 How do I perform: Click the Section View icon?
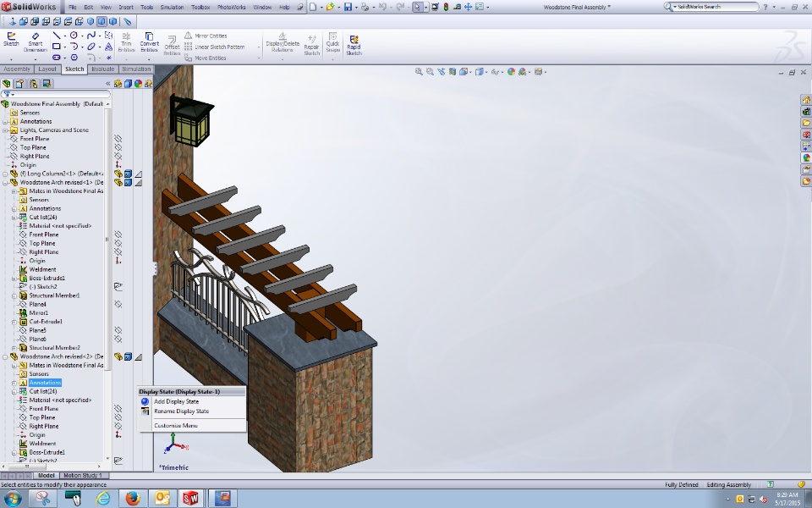pos(452,72)
